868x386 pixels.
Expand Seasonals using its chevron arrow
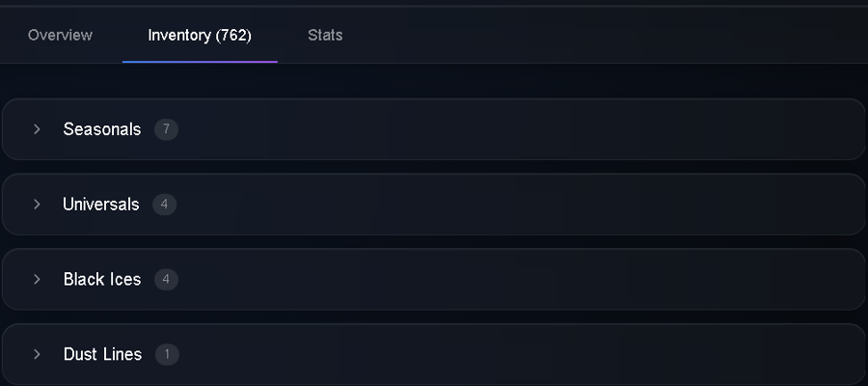click(37, 129)
